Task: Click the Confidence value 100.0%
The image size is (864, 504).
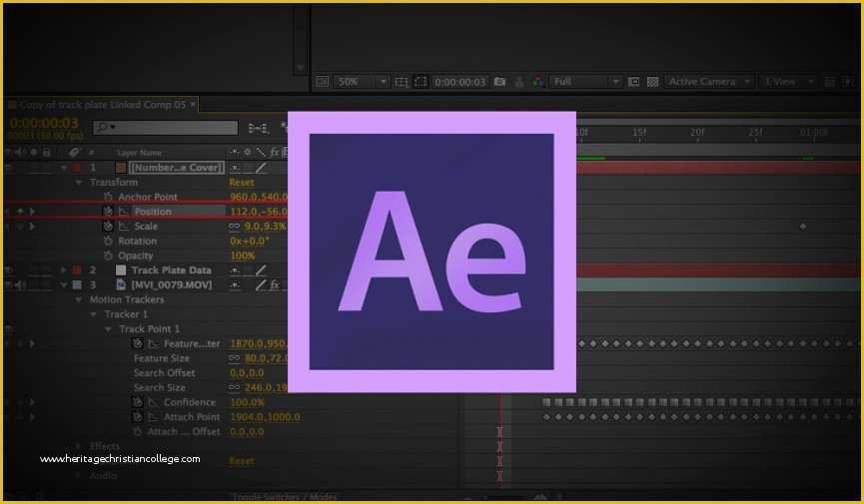Action: [248, 402]
